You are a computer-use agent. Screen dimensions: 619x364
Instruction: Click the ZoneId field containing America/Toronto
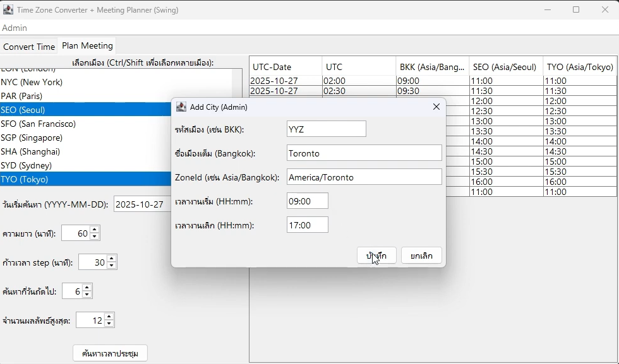[x=364, y=177]
